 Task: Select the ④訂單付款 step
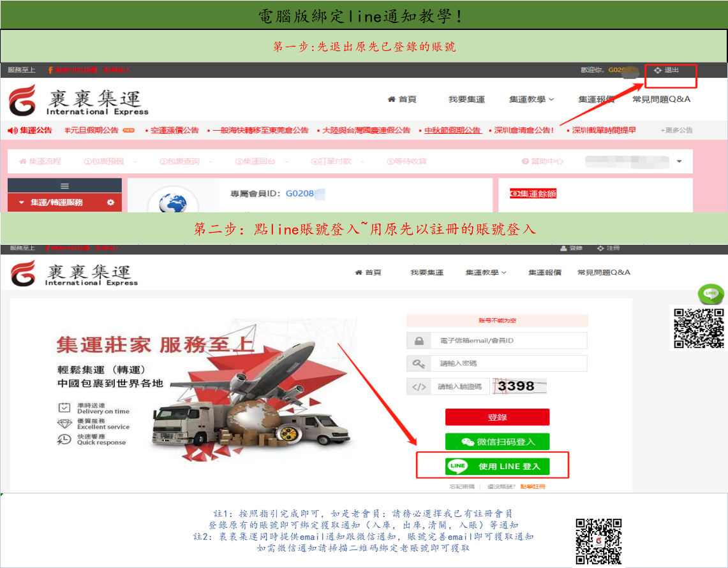pos(331,161)
